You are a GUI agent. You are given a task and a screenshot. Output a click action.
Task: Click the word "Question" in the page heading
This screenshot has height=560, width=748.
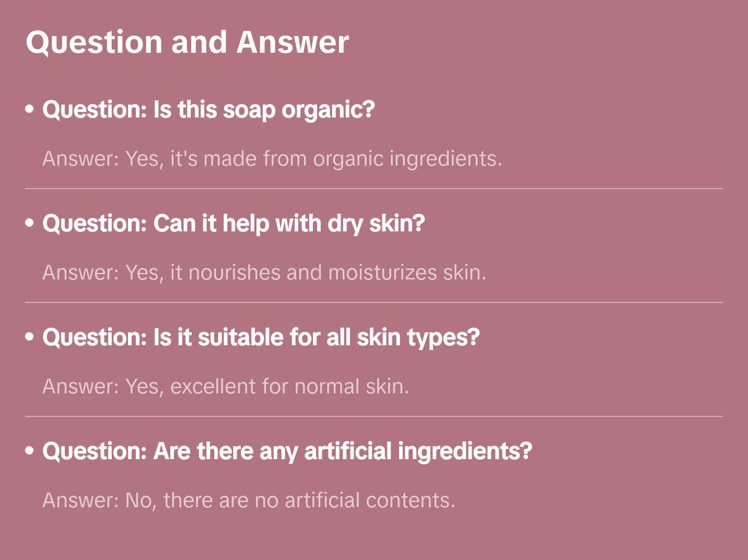click(x=94, y=42)
